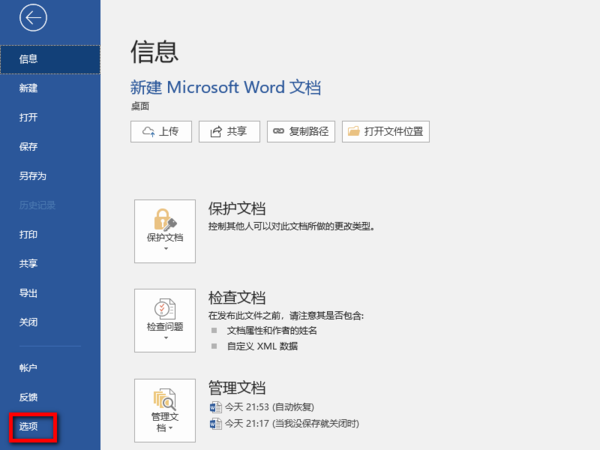Click the chain link icon
Image resolution: width=600 pixels, height=450 pixels.
point(279,131)
